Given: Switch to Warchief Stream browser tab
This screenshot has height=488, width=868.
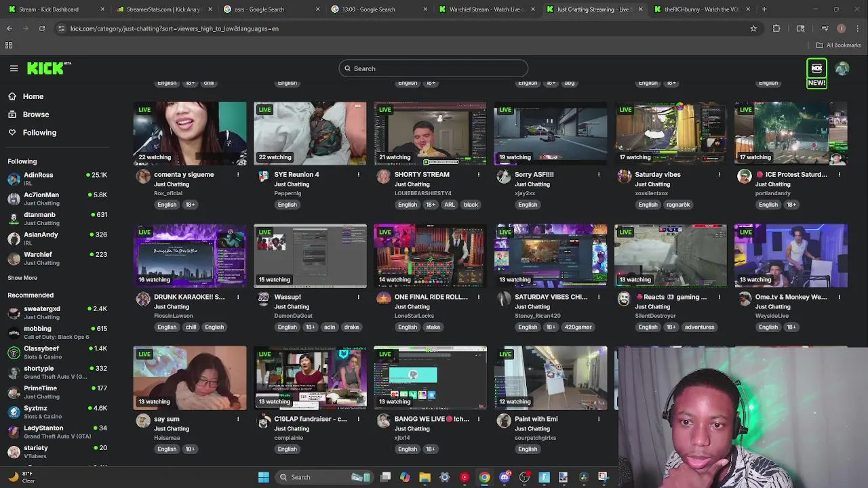Looking at the screenshot, I should click(487, 9).
